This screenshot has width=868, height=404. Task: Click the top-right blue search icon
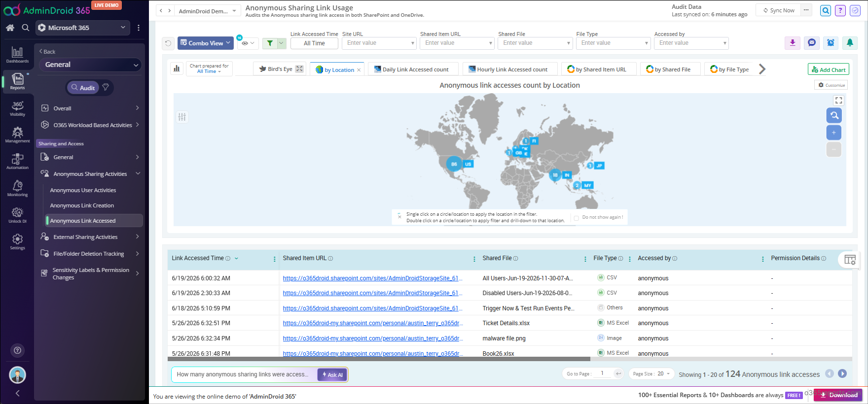pyautogui.click(x=826, y=10)
